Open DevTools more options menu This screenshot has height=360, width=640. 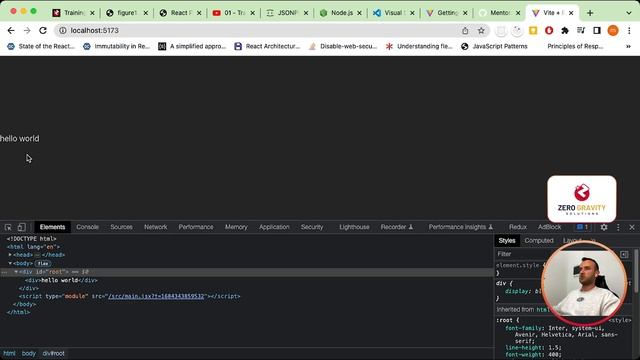pyautogui.click(x=618, y=227)
